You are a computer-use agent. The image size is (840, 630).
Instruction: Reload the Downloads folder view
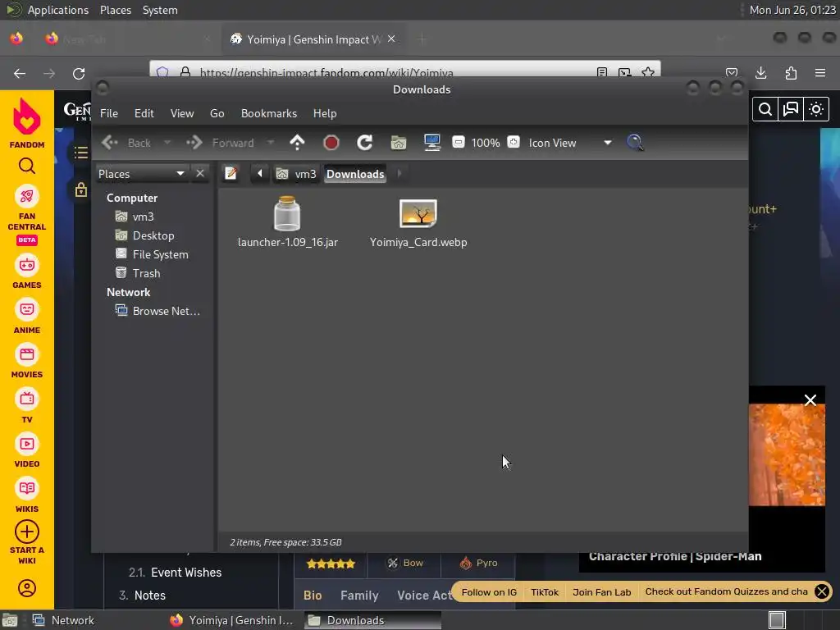(x=365, y=143)
